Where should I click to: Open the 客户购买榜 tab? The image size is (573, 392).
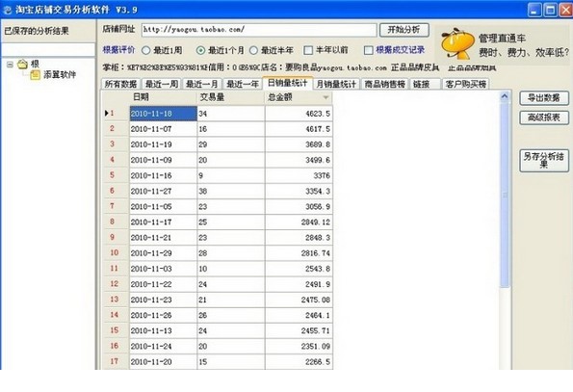pos(465,84)
